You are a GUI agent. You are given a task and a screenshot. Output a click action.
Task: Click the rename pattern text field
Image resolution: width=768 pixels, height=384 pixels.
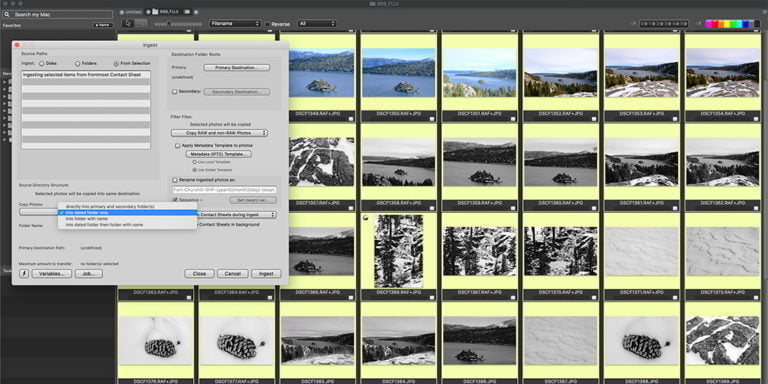tap(224, 190)
